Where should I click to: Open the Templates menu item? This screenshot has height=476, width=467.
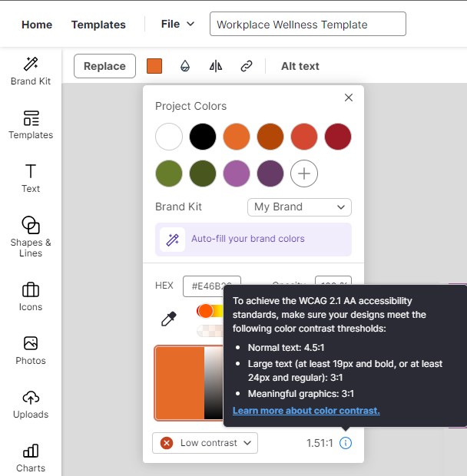tap(98, 25)
